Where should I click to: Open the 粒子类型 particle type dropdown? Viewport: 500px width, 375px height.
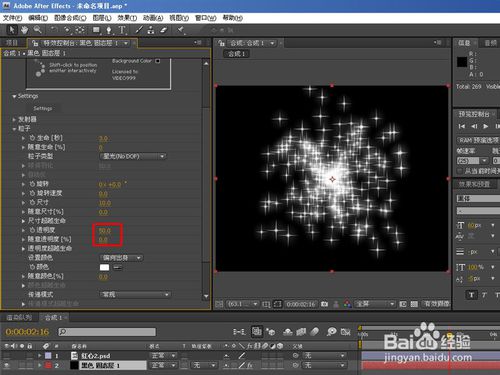[x=133, y=156]
